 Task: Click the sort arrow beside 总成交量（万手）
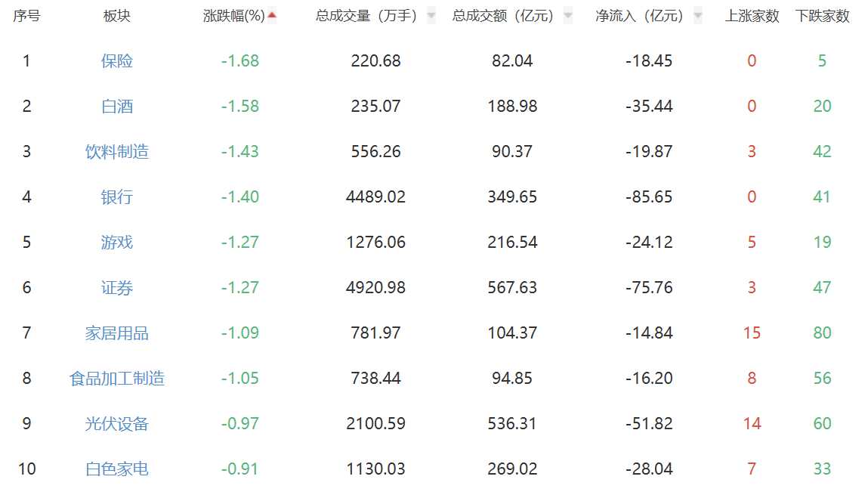point(431,16)
